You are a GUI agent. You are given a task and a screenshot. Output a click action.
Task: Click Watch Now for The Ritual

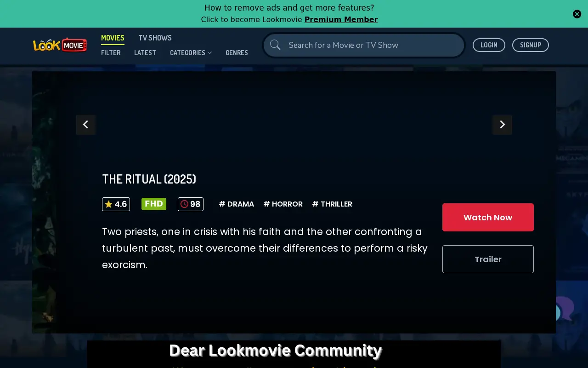pyautogui.click(x=488, y=218)
